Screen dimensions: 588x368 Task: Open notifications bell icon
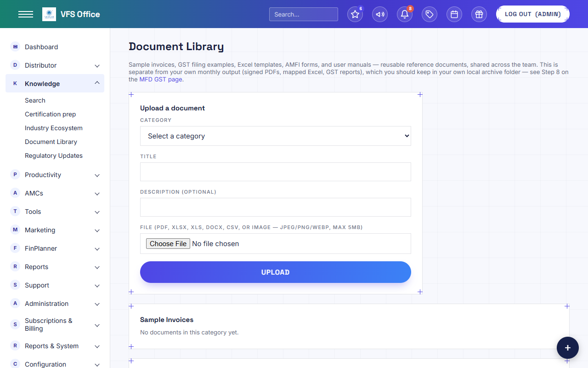coord(405,14)
